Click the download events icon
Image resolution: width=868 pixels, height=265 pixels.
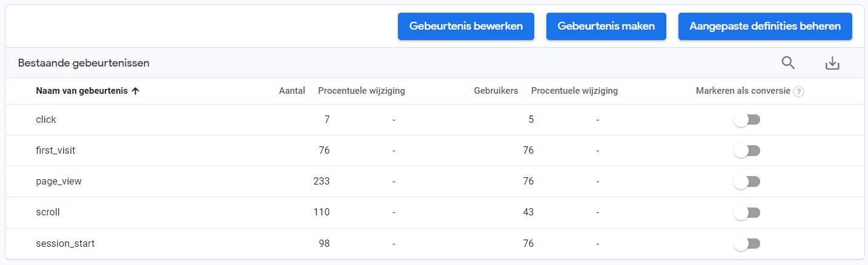pyautogui.click(x=832, y=63)
